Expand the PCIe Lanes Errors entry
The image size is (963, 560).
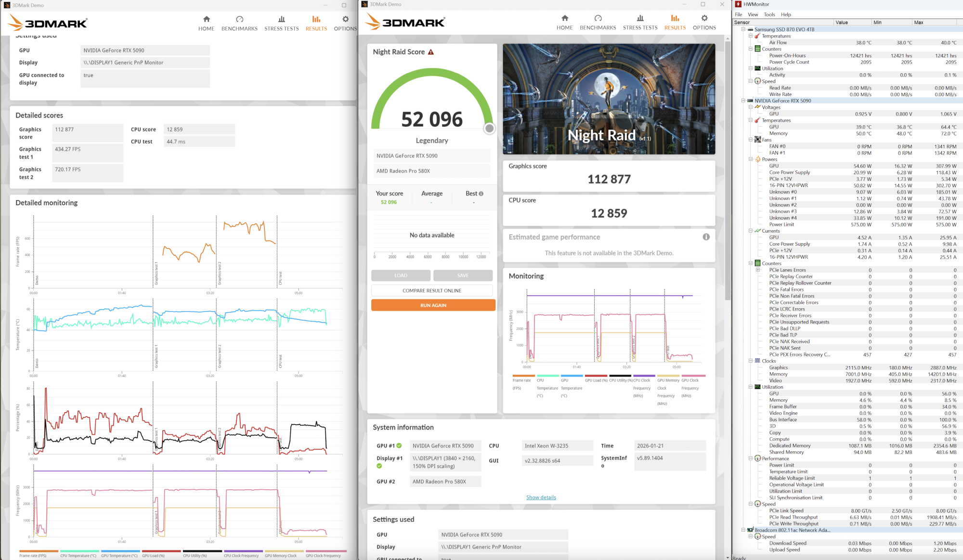click(x=757, y=270)
